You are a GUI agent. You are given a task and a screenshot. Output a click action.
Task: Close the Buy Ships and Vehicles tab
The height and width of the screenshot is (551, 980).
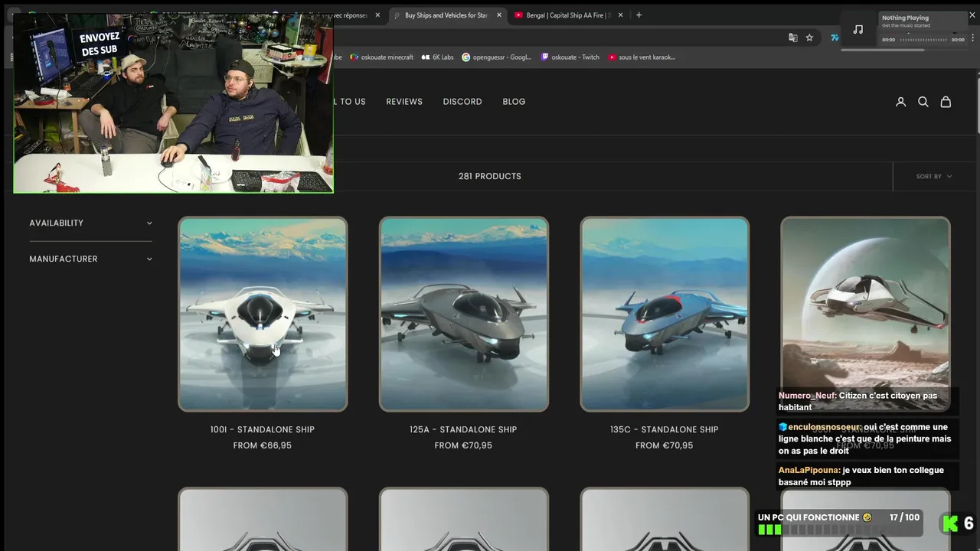pos(499,15)
